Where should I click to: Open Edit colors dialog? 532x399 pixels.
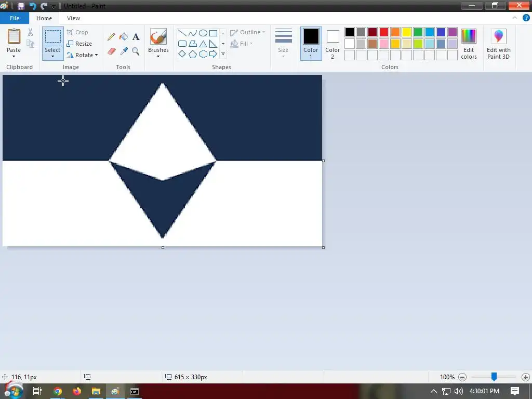tap(469, 44)
